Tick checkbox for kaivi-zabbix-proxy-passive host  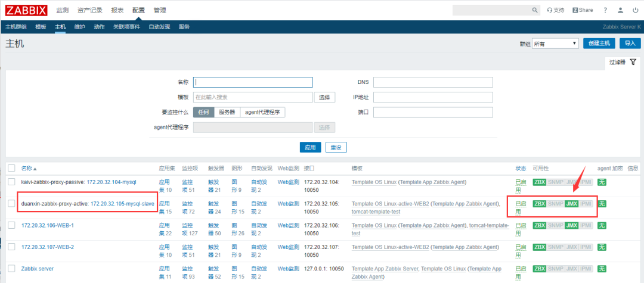click(11, 182)
